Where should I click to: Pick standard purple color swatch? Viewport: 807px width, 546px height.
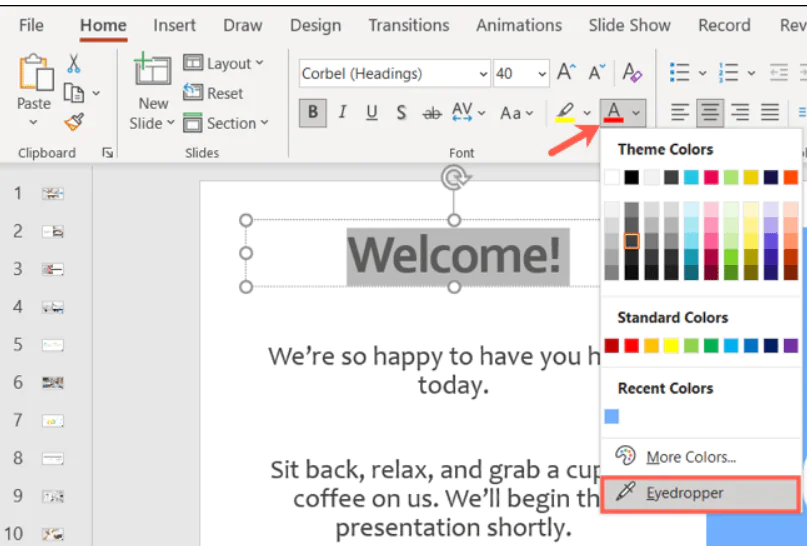(x=791, y=345)
